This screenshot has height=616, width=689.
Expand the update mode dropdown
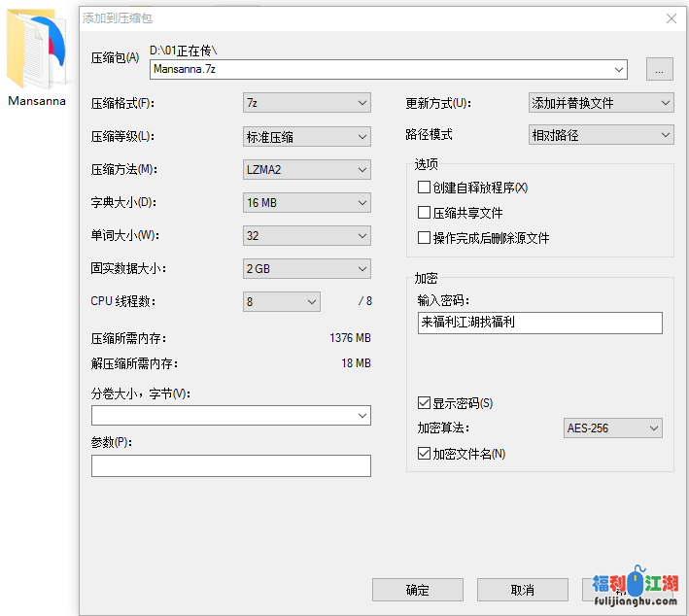(601, 103)
